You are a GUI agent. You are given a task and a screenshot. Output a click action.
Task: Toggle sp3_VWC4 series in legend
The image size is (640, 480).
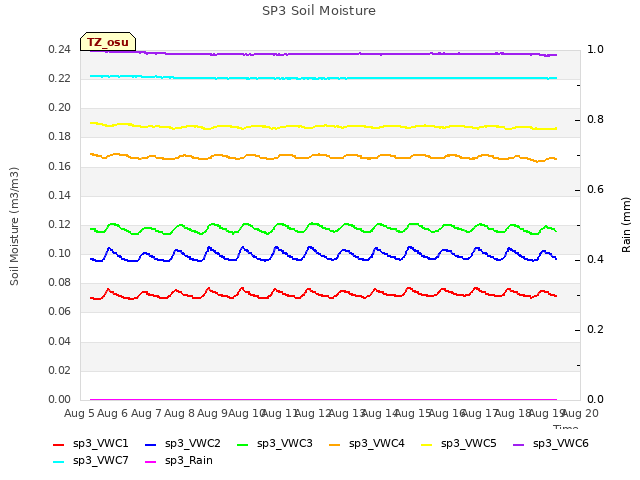tap(367, 444)
